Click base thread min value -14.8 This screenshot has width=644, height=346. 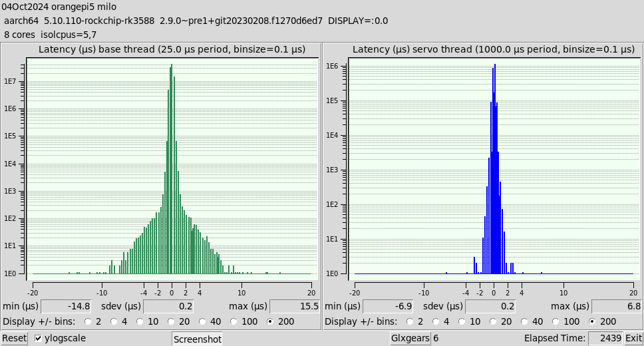(66, 306)
